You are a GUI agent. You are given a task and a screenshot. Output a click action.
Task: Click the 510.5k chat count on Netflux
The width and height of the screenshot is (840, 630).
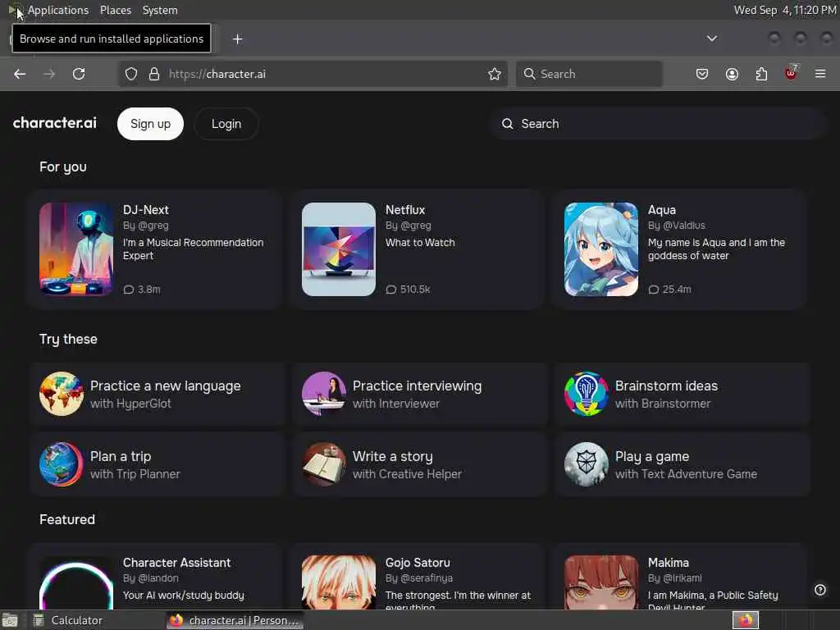click(409, 290)
